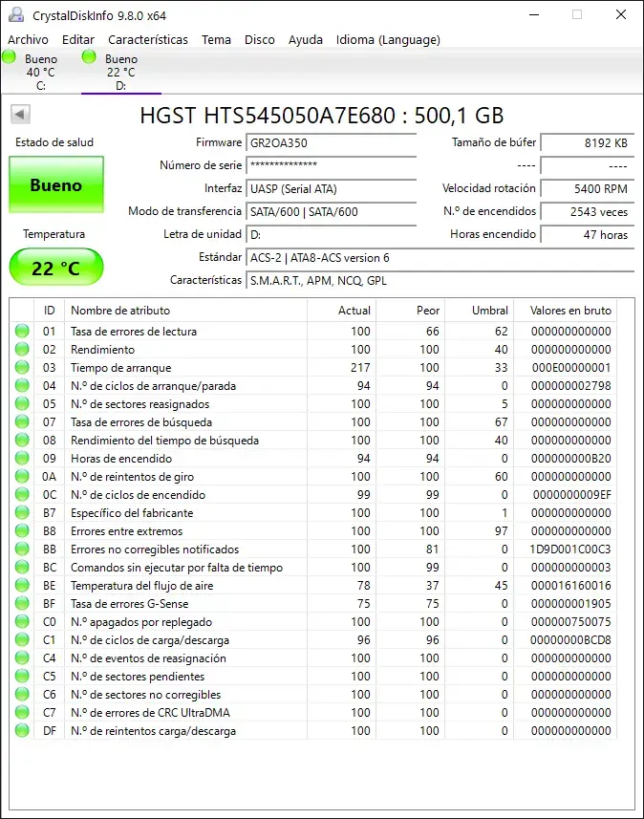Click the status circle for Rendimiento row

[x=22, y=349]
